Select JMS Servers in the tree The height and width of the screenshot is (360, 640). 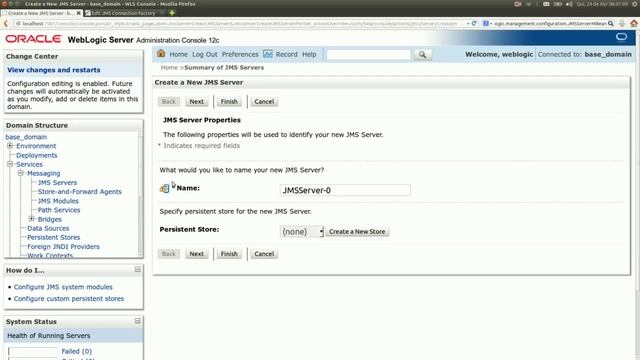pyautogui.click(x=57, y=182)
